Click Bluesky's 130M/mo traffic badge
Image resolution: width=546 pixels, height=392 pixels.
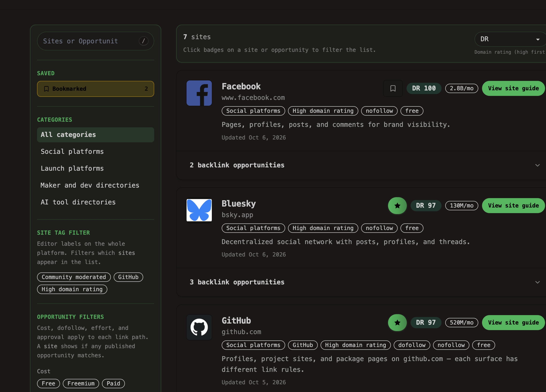[461, 205]
